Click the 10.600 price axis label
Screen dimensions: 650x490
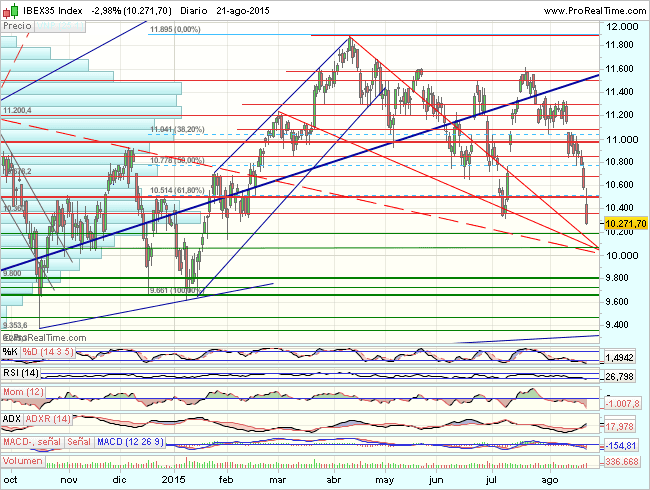[x=620, y=184]
